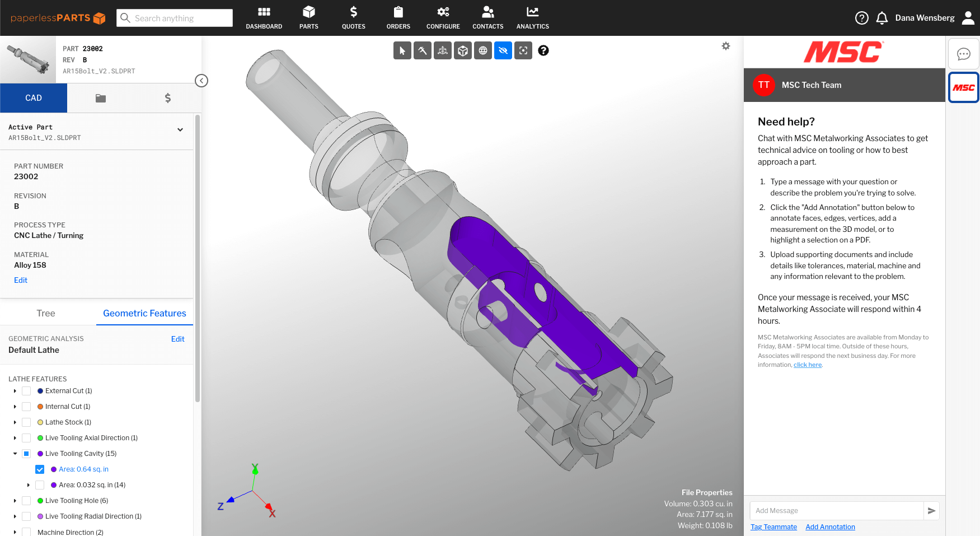Open the view cube orientation tool

pos(462,50)
